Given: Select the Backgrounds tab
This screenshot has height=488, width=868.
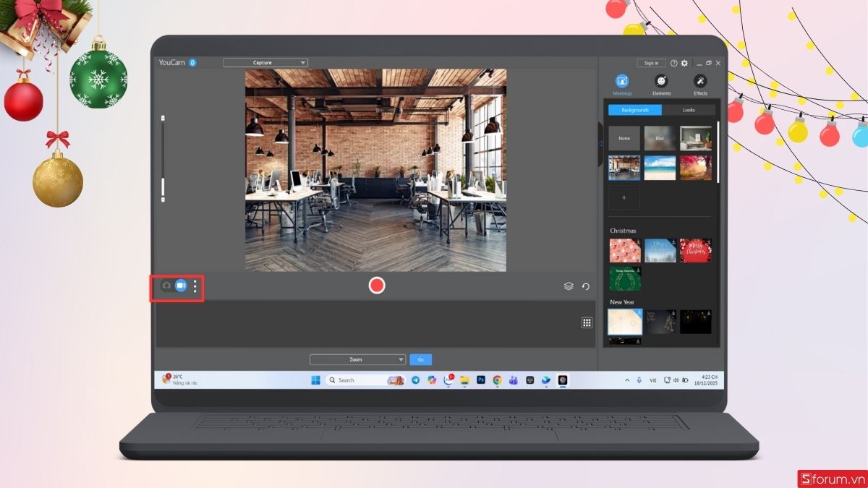Looking at the screenshot, I should pyautogui.click(x=634, y=110).
